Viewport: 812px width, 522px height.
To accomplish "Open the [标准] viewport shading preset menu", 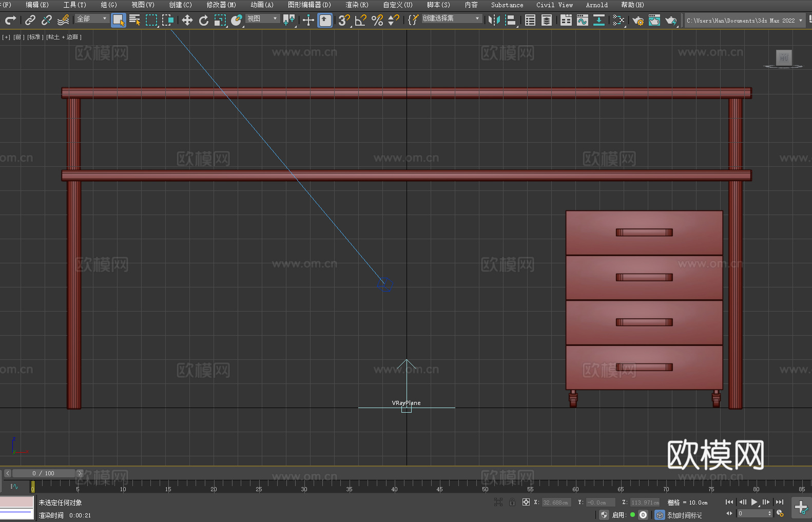I will (x=35, y=37).
